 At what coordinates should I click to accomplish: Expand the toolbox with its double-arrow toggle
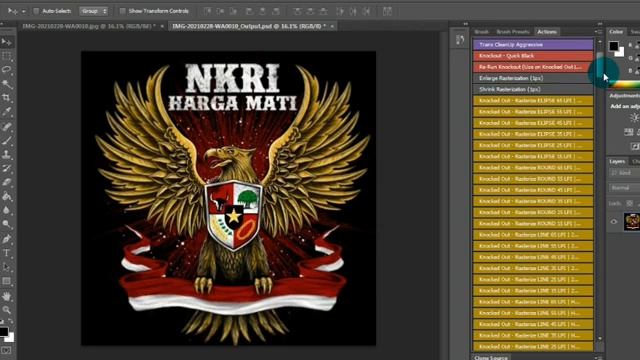pos(2,24)
